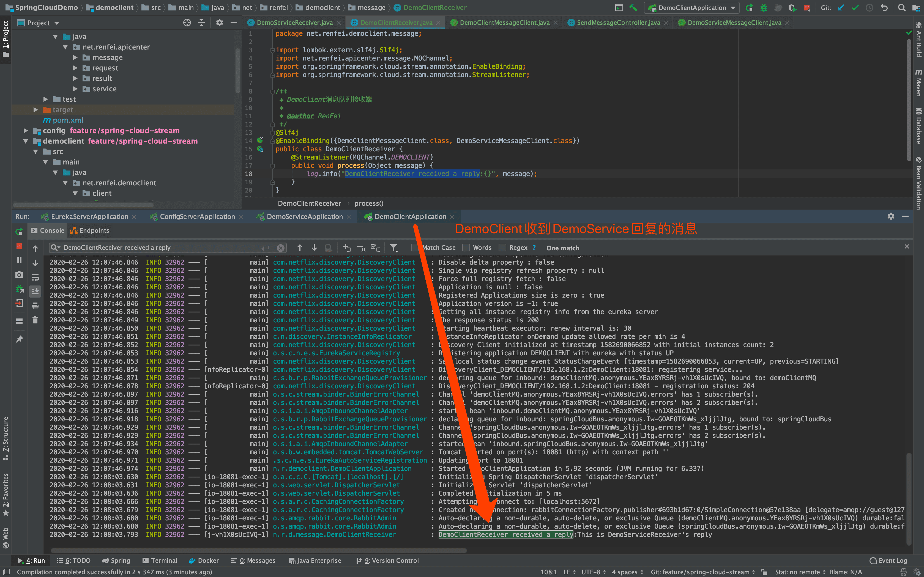Click the Rerun green arrow in Run panel
Image resolution: width=924 pixels, height=577 pixels.
[x=19, y=231]
